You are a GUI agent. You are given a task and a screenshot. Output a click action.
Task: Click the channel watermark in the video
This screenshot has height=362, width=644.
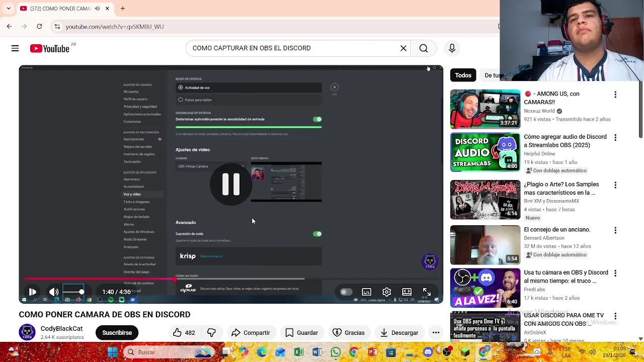(x=430, y=261)
